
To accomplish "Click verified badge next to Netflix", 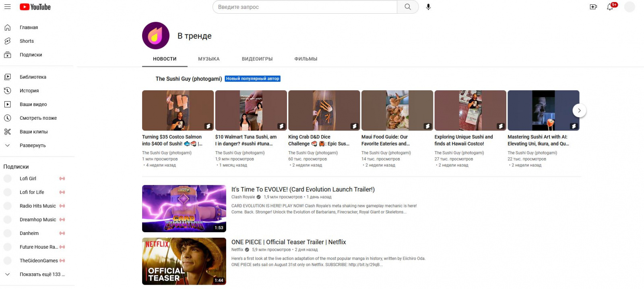I will pos(247,250).
